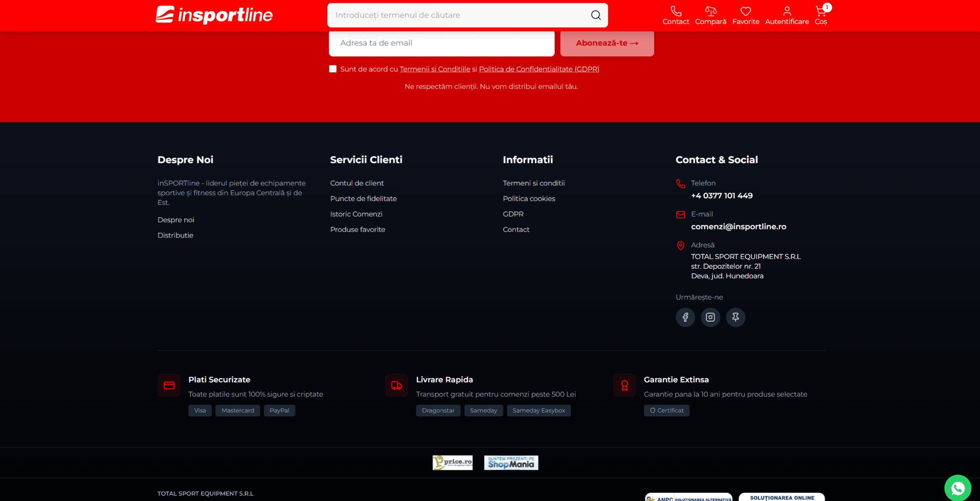Screen dimensions: 980x501
Task: Click the TOTAL SPORT EQUIPMENT S.R.L bottom-left footer text
Action: pos(205,494)
